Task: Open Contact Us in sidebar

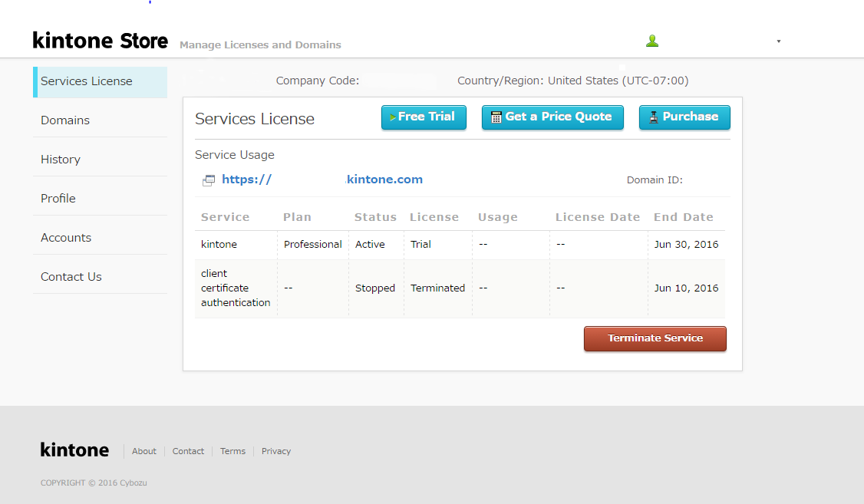Action: coord(101,276)
